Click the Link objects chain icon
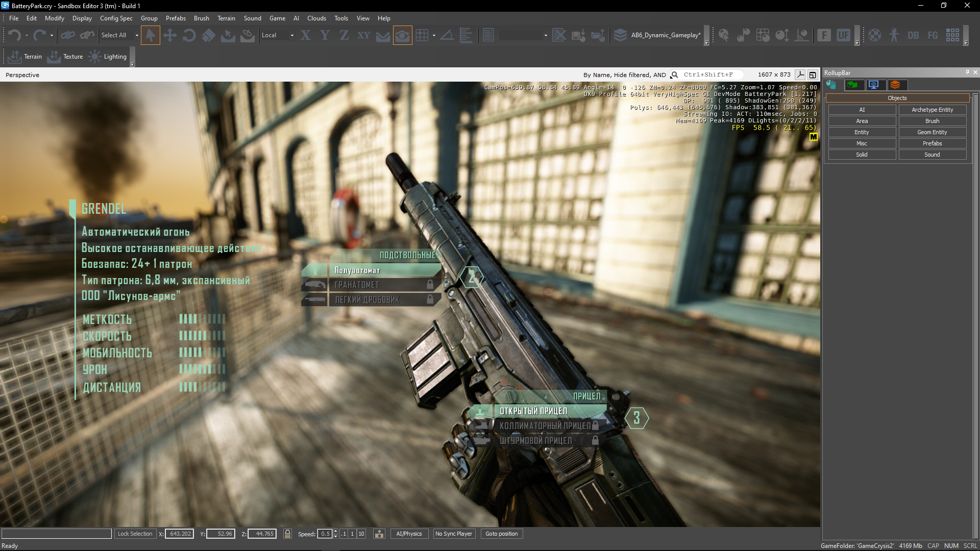Screen dimensions: 980x551 coord(67,35)
